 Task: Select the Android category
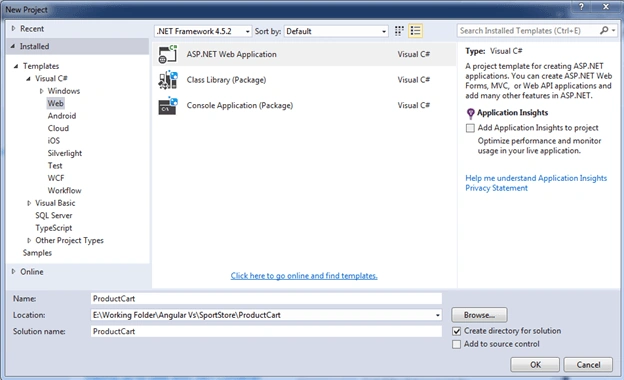pyautogui.click(x=62, y=116)
